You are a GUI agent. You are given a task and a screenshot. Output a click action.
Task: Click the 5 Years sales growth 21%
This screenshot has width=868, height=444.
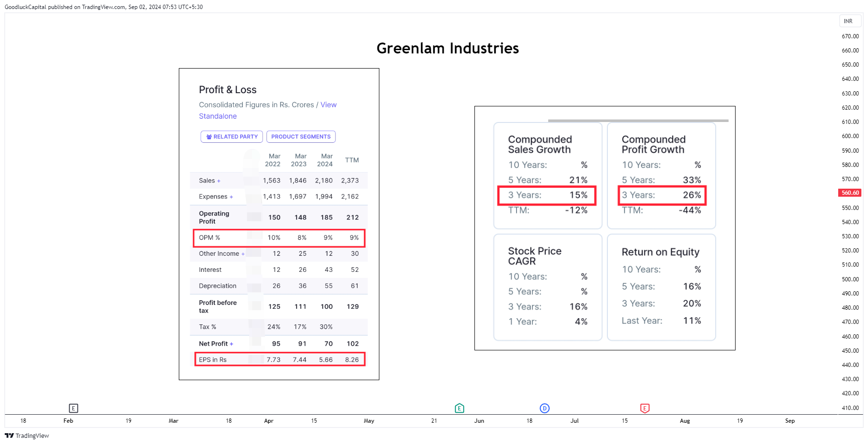click(x=579, y=180)
